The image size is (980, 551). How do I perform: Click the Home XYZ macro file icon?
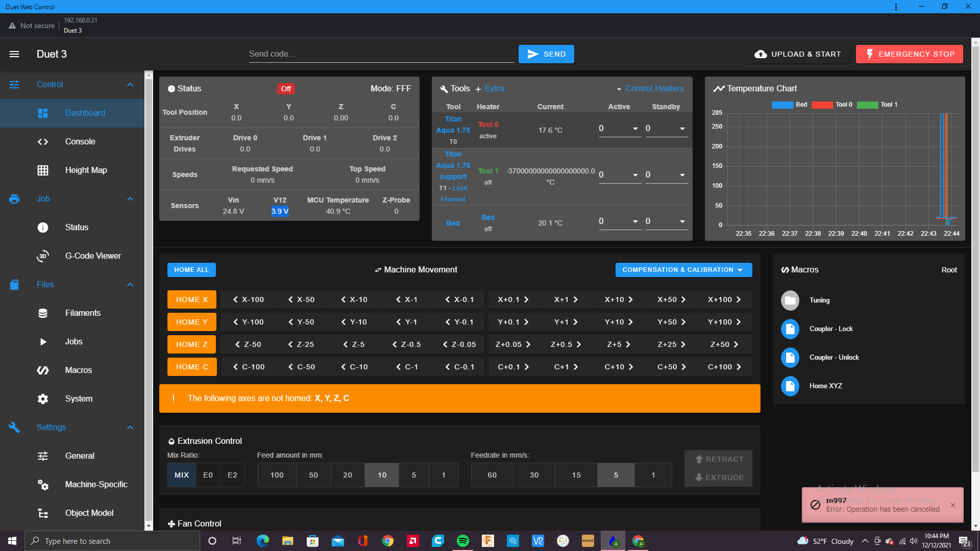click(790, 386)
